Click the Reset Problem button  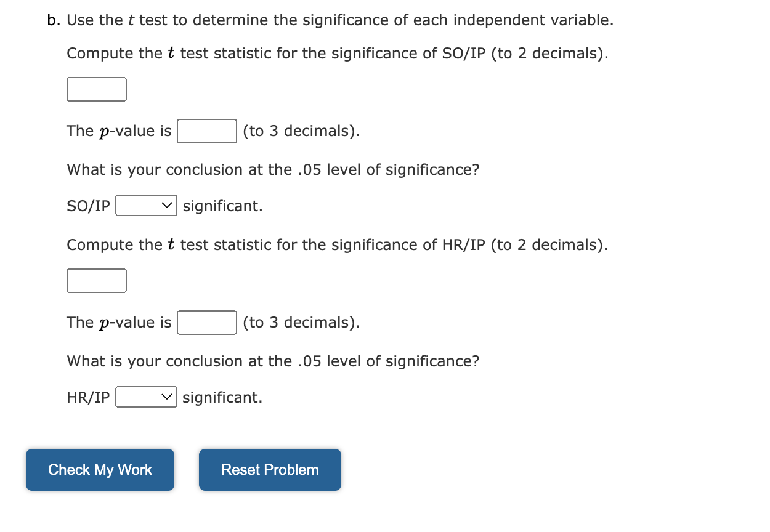[269, 469]
